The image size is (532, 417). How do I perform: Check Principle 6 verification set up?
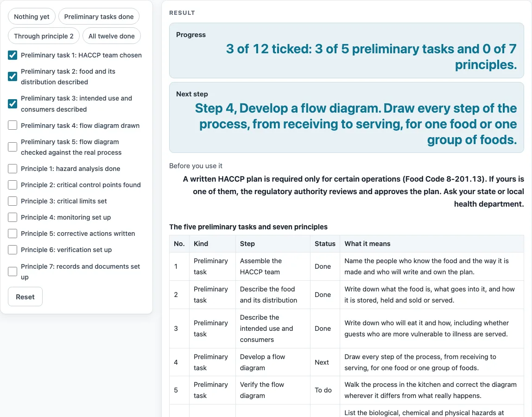tap(13, 250)
